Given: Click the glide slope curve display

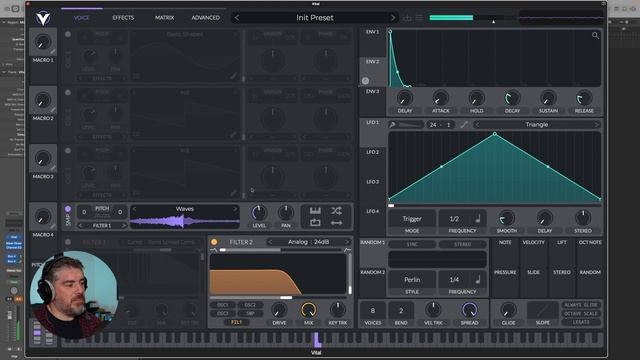Looking at the screenshot, I should (x=542, y=310).
